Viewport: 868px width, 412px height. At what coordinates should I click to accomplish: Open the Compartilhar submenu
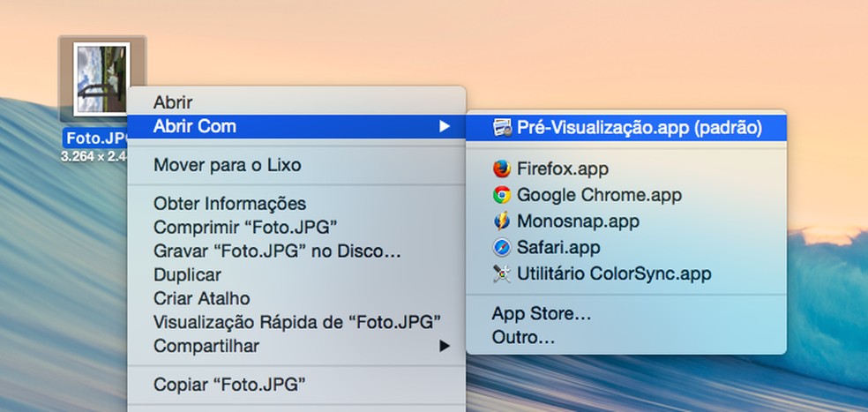coord(296,346)
